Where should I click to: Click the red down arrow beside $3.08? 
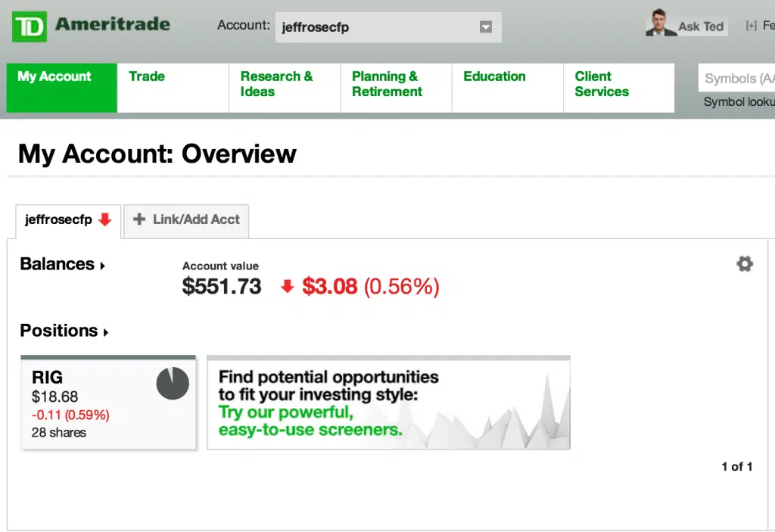[287, 288]
